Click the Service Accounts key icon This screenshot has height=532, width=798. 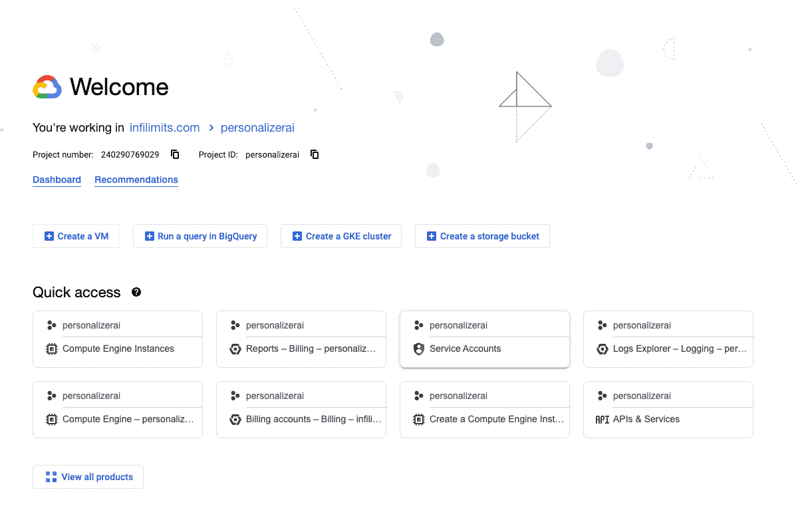[x=418, y=348]
